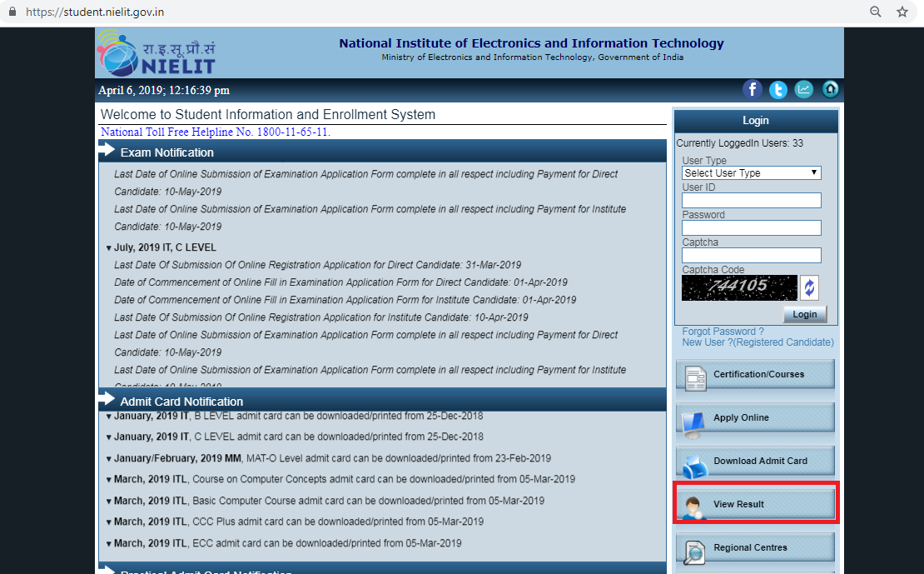Focus the User ID input field
Viewport: 924px width, 574px height.
(752, 201)
